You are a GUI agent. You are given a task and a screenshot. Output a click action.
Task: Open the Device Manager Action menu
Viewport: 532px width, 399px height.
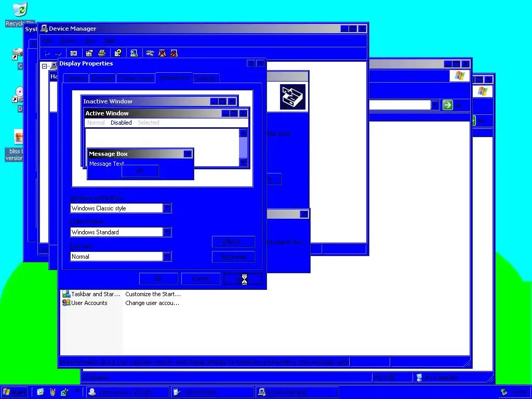68,41
